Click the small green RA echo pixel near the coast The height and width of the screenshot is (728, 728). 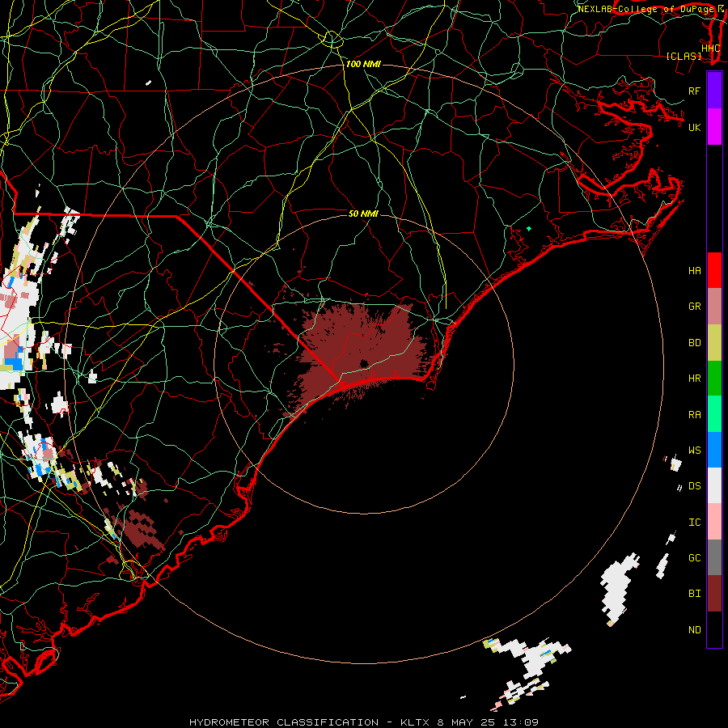click(x=528, y=228)
